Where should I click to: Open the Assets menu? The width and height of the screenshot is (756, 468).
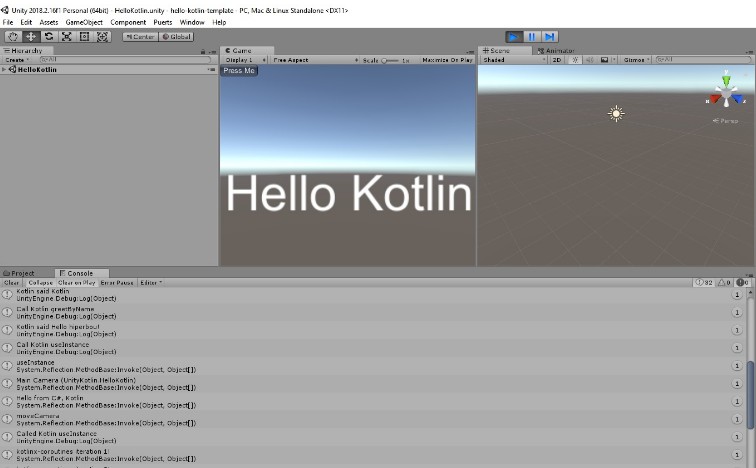coord(49,22)
